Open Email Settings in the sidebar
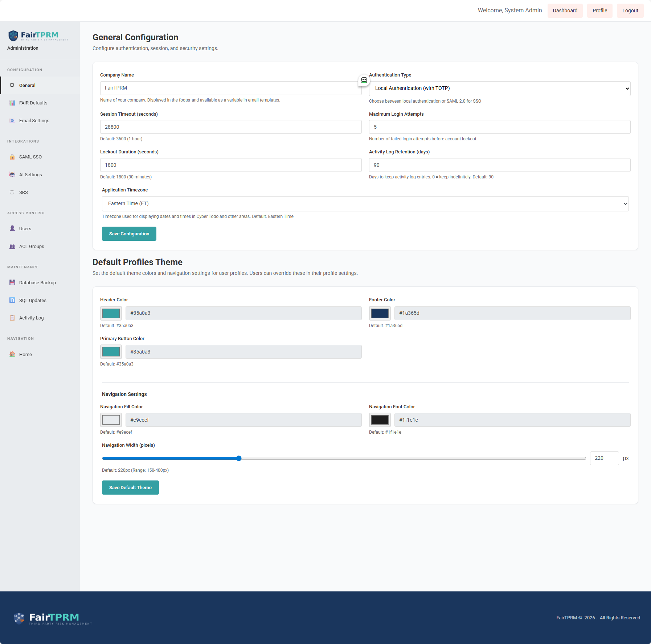Image resolution: width=651 pixels, height=644 pixels. pyautogui.click(x=34, y=121)
